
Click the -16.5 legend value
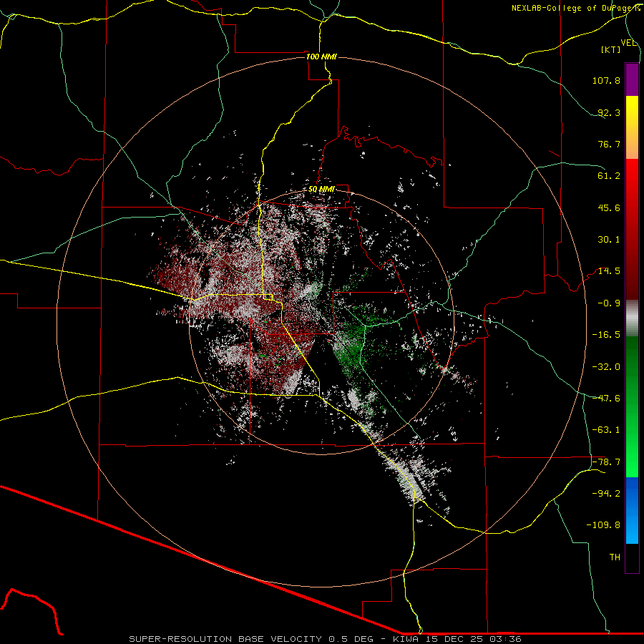click(x=606, y=335)
